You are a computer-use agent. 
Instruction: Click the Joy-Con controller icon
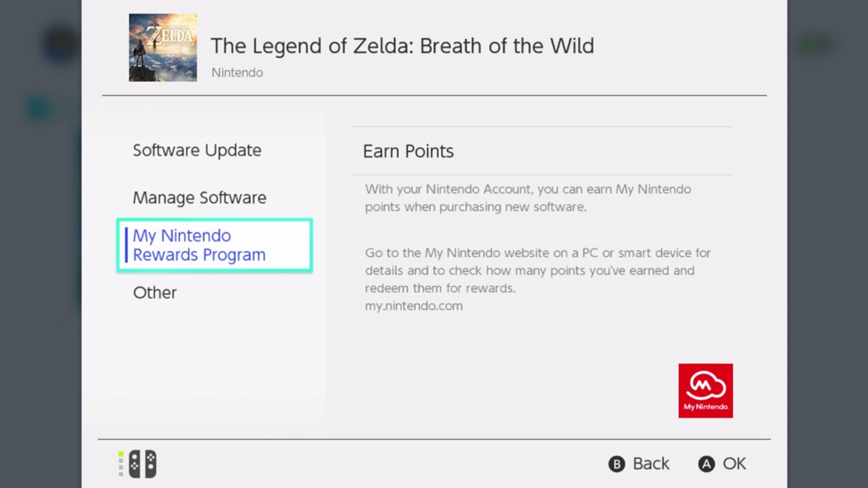coord(142,464)
